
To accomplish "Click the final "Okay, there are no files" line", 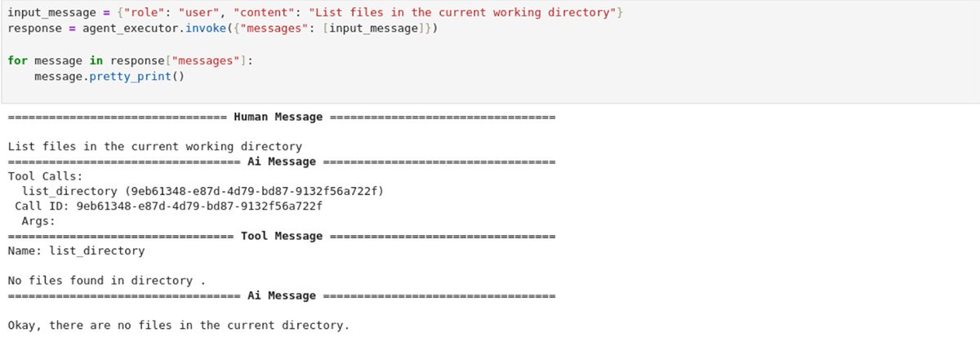I will [178, 326].
